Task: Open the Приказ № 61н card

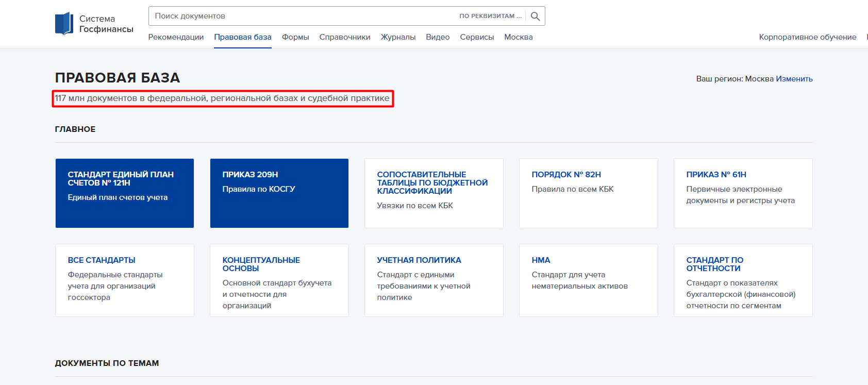Action: point(743,193)
